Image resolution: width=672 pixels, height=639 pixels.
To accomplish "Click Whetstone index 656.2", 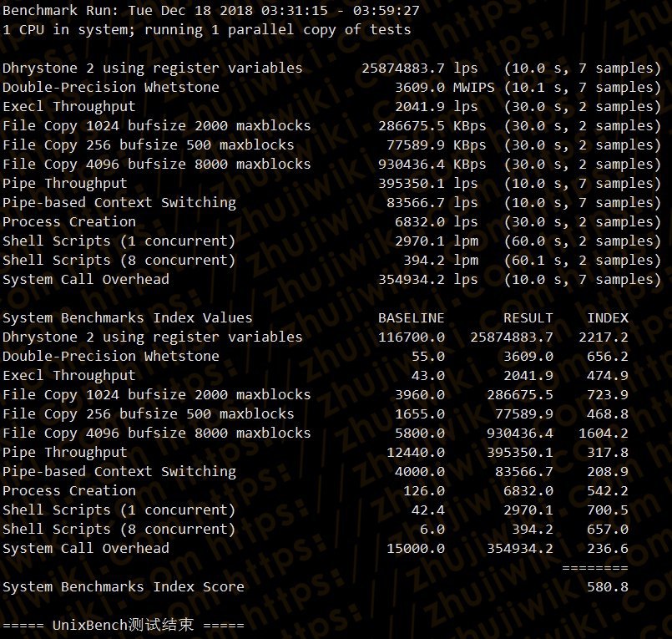I will [608, 357].
